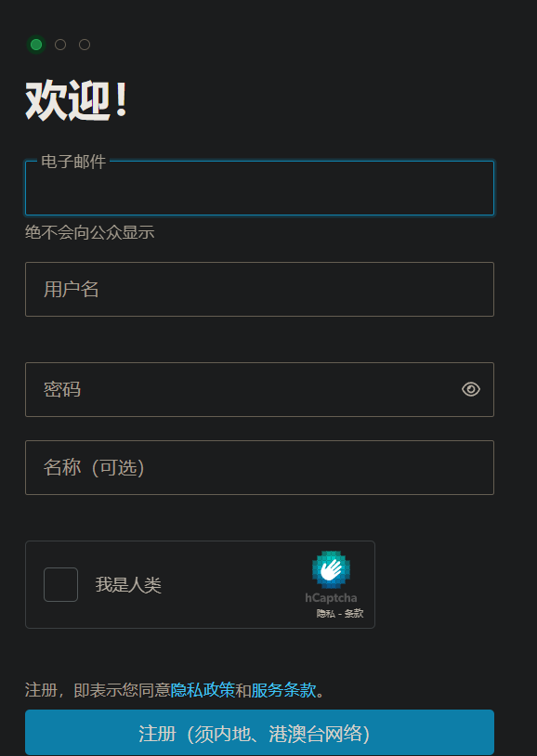This screenshot has height=756, width=537.
Task: Open the 条款 link in hCaptcha box
Action: [354, 614]
